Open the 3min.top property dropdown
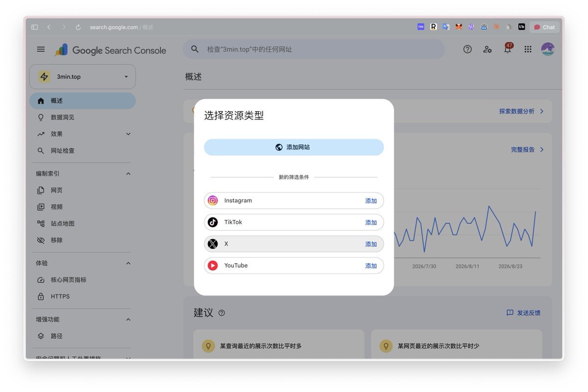The width and height of the screenshot is (588, 392). pos(82,76)
